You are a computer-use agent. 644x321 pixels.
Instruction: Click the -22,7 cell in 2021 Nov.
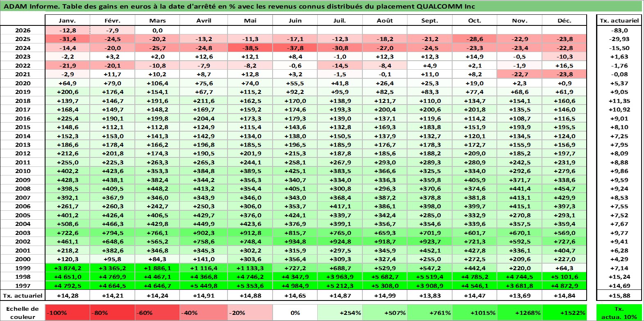pyautogui.click(x=519, y=74)
